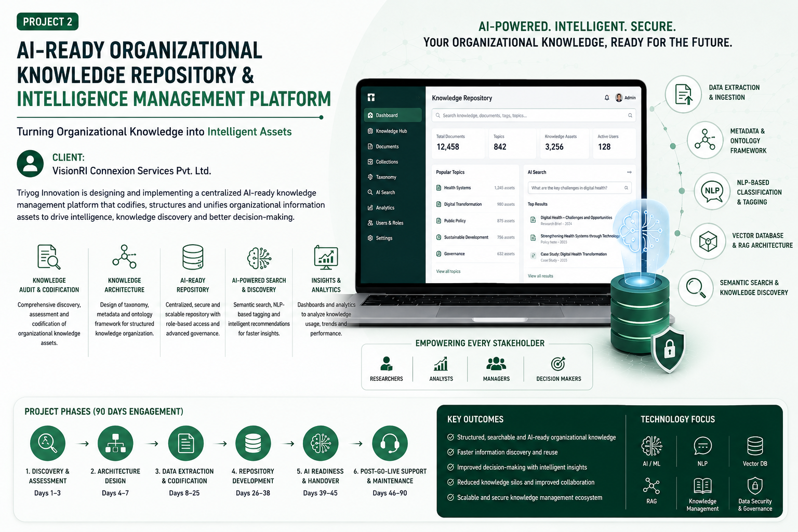Click the client avatar icon
Image resolution: width=798 pixels, height=532 pixels.
coord(30,164)
